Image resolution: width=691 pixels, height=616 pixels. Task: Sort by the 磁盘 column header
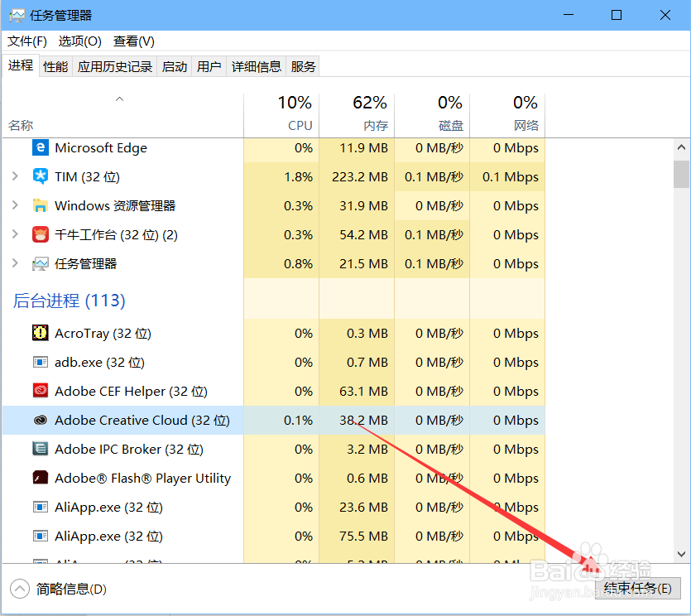click(432, 114)
